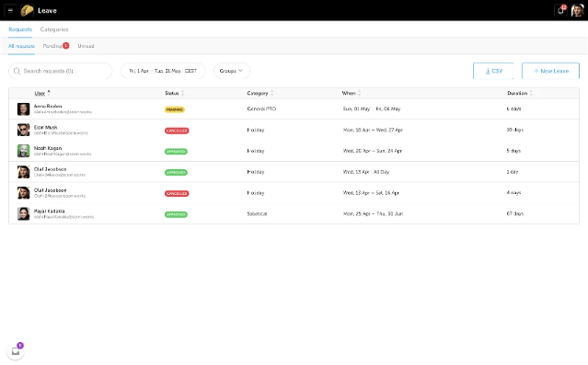Open the hamburger menu icon
588x365 pixels.
pos(10,10)
